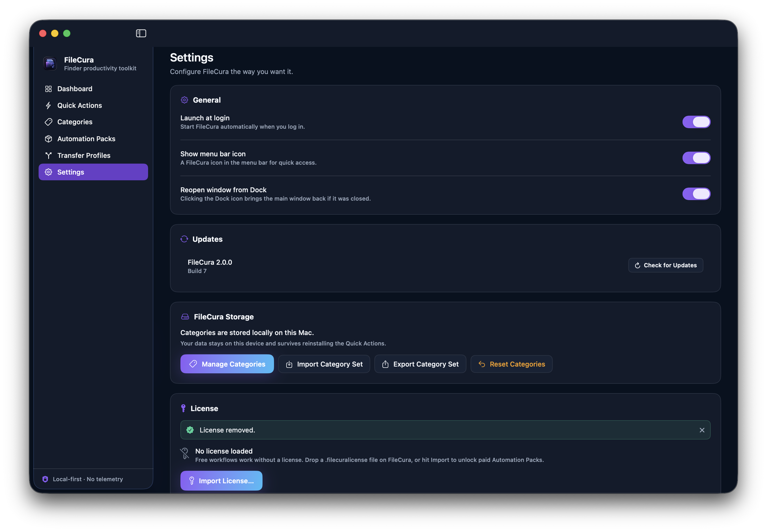The width and height of the screenshot is (767, 532).
Task: Turn off Show menu bar icon
Action: (x=696, y=158)
